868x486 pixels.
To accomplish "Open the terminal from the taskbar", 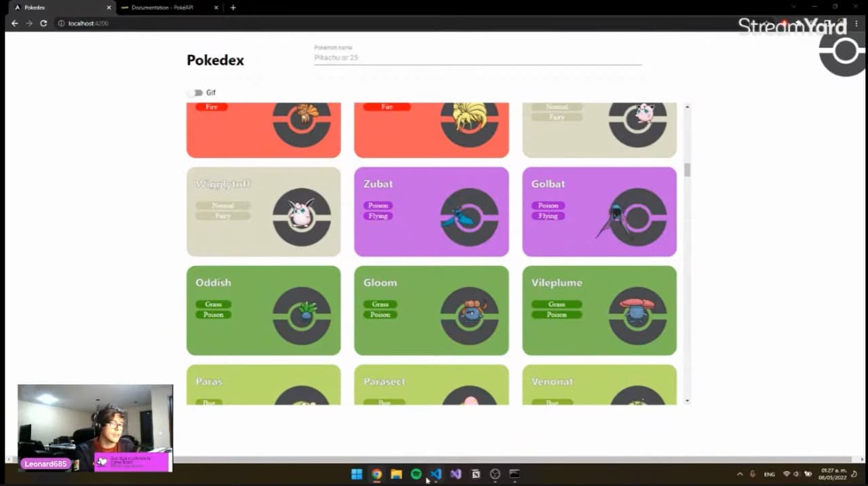I will point(515,474).
